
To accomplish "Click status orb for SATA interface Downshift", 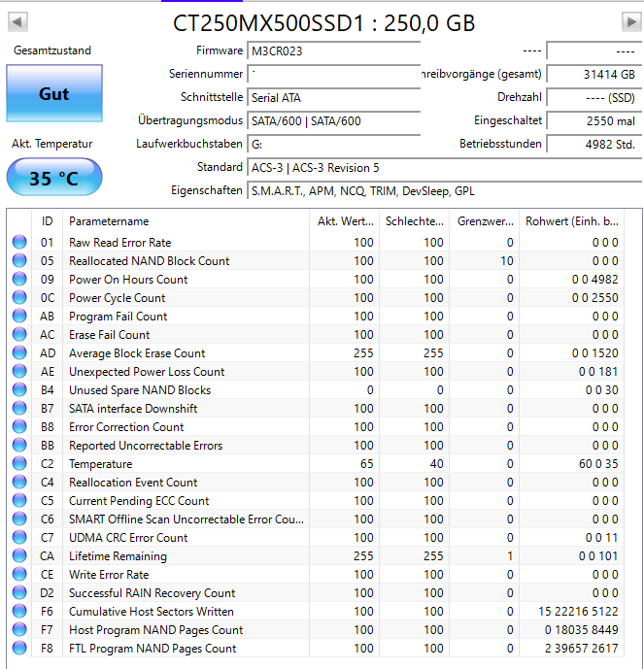I will coord(19,408).
